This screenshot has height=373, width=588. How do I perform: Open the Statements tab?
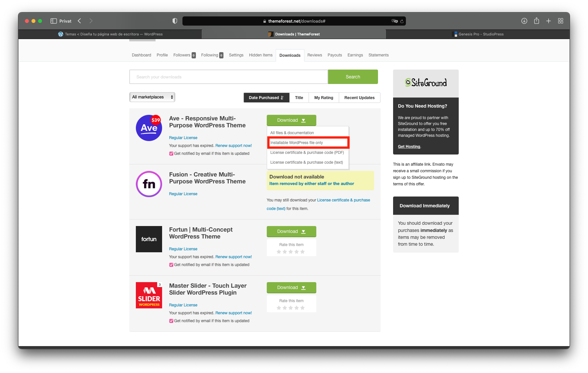[379, 55]
